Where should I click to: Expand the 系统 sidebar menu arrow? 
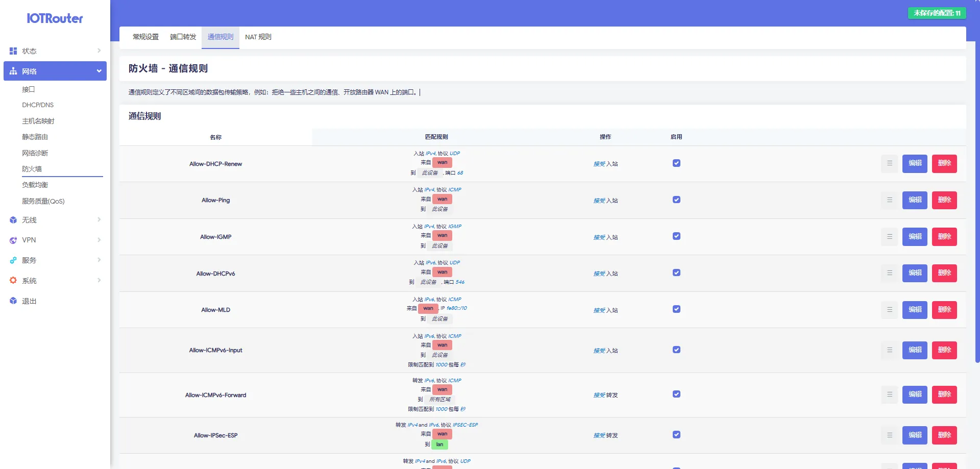point(99,281)
